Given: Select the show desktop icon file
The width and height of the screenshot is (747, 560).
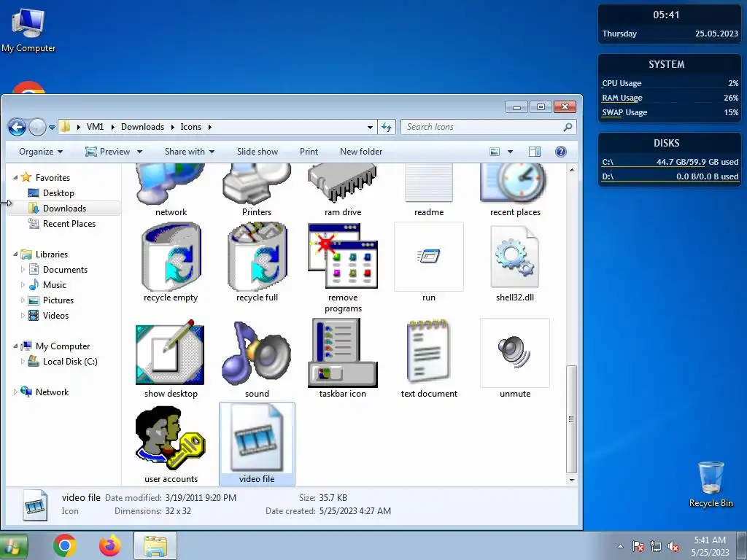Looking at the screenshot, I should 171,358.
